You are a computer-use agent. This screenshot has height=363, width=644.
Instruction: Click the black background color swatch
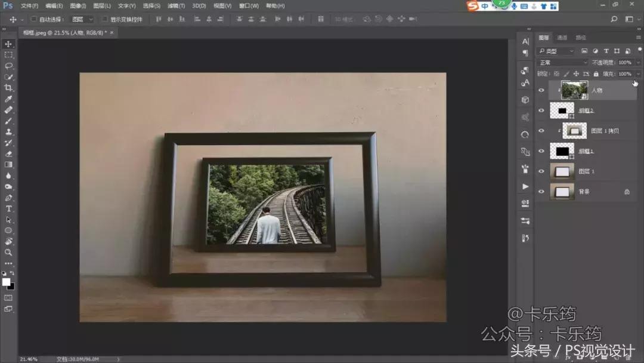tap(12, 287)
